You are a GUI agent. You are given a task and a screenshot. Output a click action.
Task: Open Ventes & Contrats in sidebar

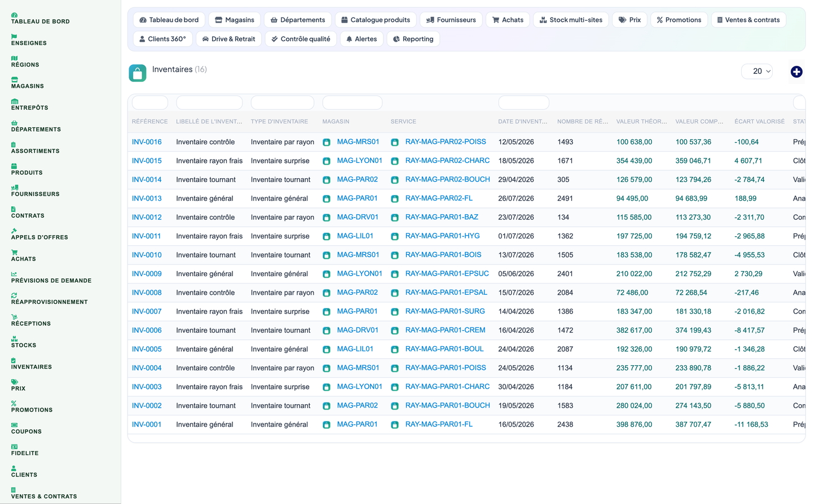pyautogui.click(x=44, y=497)
